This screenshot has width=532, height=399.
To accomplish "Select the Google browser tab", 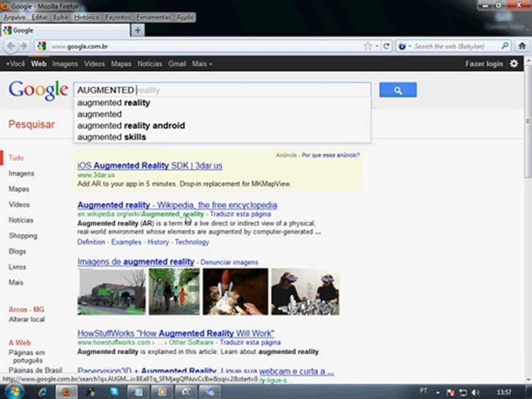I will [65, 30].
